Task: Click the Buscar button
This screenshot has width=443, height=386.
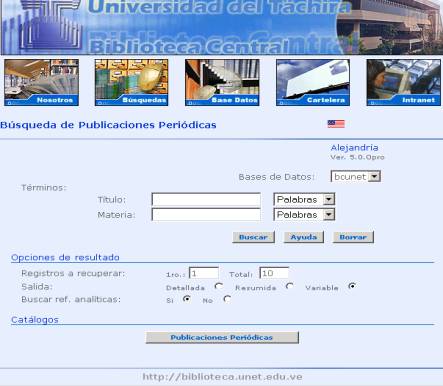Action: click(253, 237)
